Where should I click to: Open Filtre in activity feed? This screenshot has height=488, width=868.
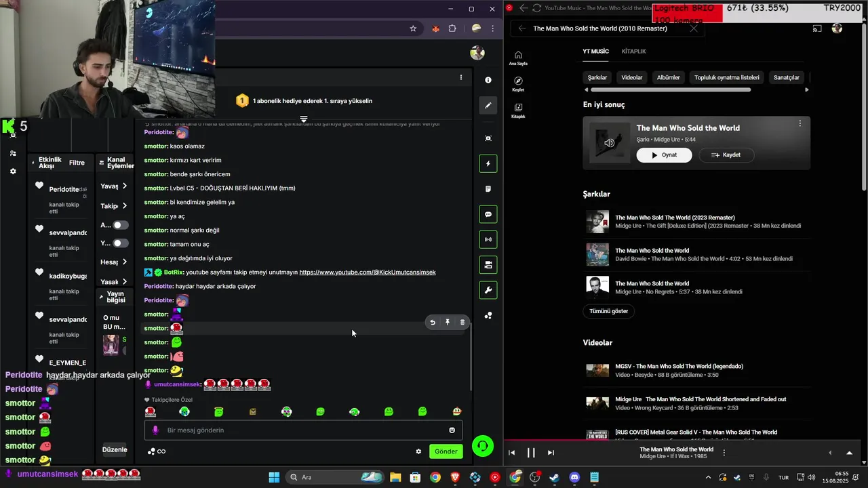click(77, 163)
